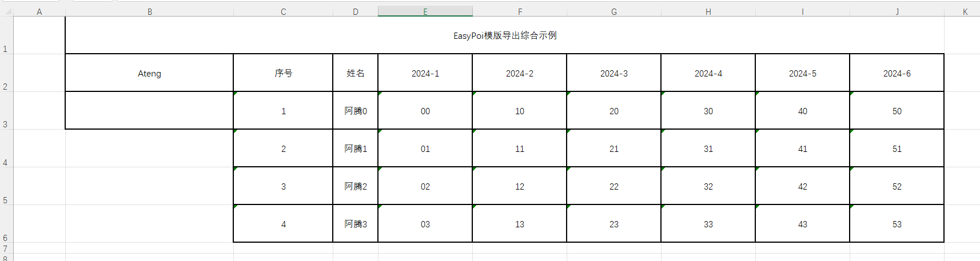Click the select-all corner of the sheet
Image resolution: width=980 pixels, height=261 pixels.
click(x=6, y=11)
